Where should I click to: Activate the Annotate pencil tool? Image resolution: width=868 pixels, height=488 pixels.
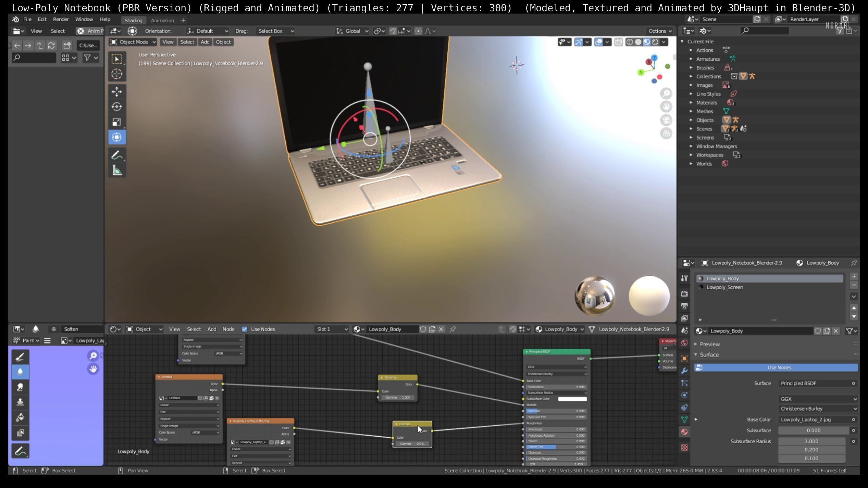116,155
